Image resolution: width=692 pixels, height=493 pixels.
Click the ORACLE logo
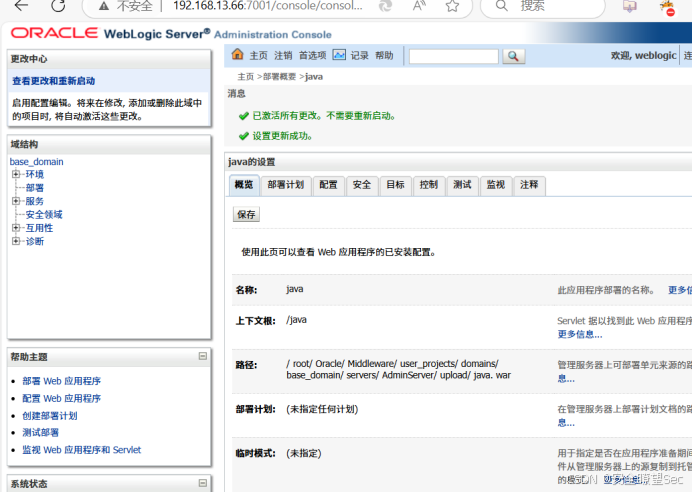(54, 33)
